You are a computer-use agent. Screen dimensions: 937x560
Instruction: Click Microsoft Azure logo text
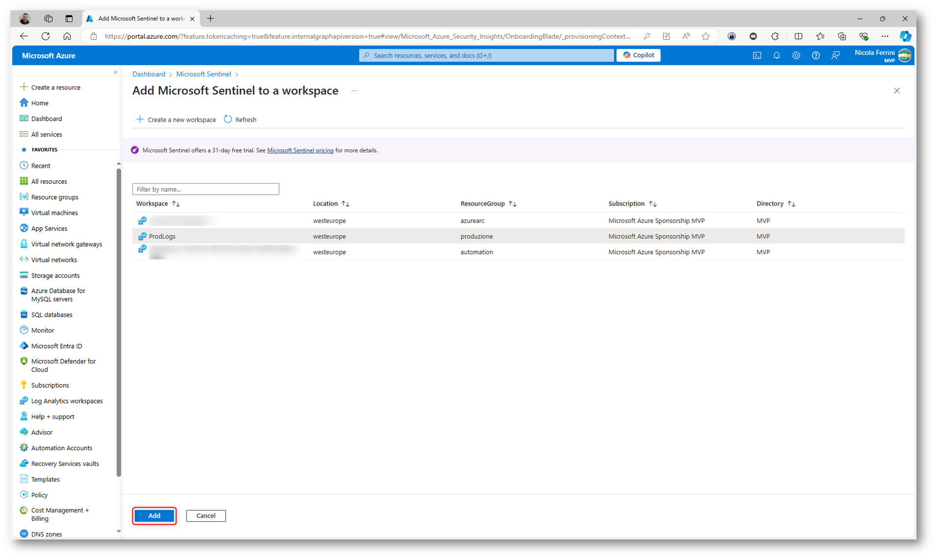click(48, 56)
